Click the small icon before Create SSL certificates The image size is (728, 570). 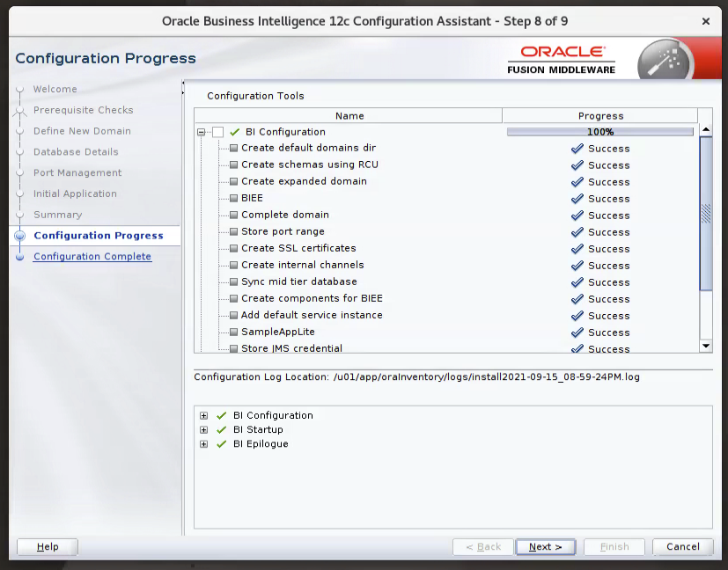(233, 248)
